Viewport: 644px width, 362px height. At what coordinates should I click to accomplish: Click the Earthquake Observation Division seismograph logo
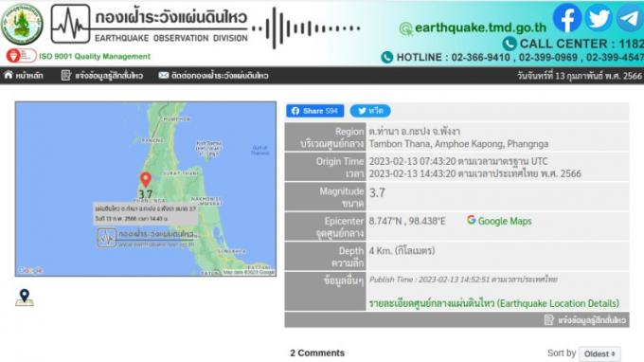point(70,24)
